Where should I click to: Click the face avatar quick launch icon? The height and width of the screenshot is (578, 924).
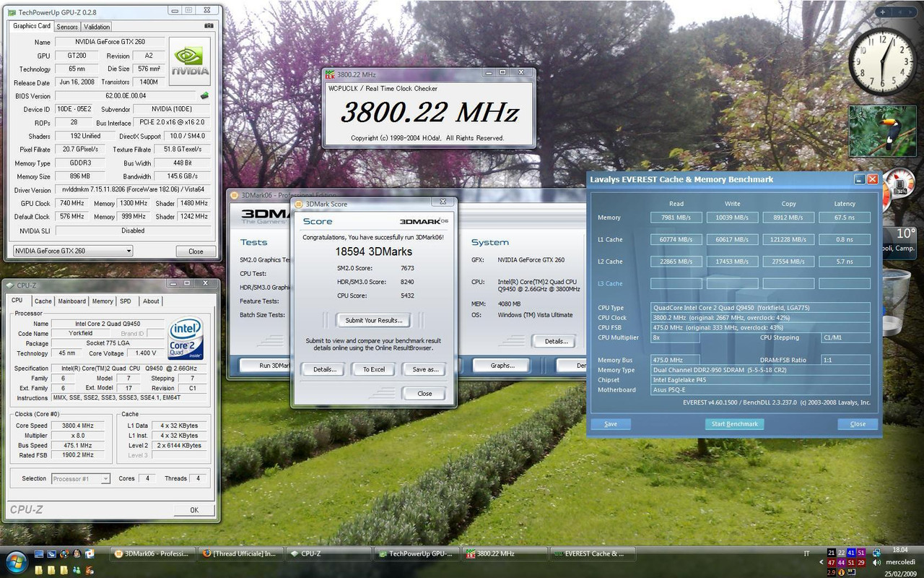point(77,554)
